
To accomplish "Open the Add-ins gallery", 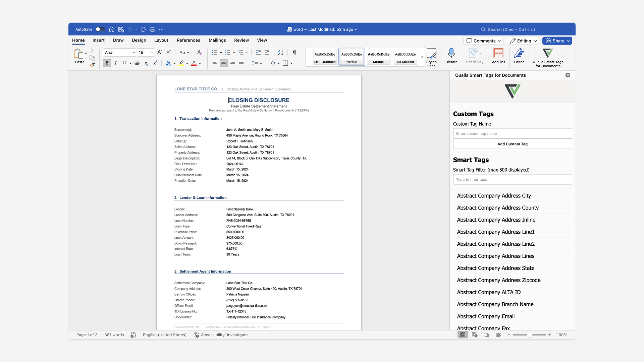I will 498,56.
